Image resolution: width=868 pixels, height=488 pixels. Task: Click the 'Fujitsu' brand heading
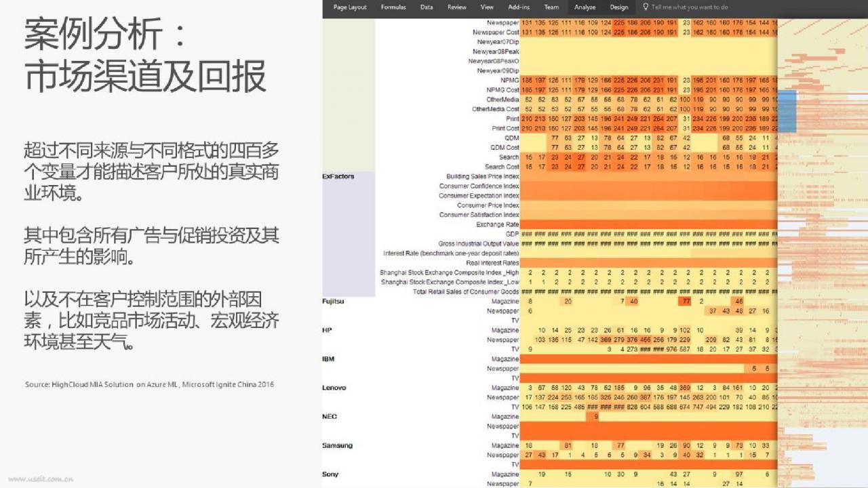coord(333,302)
